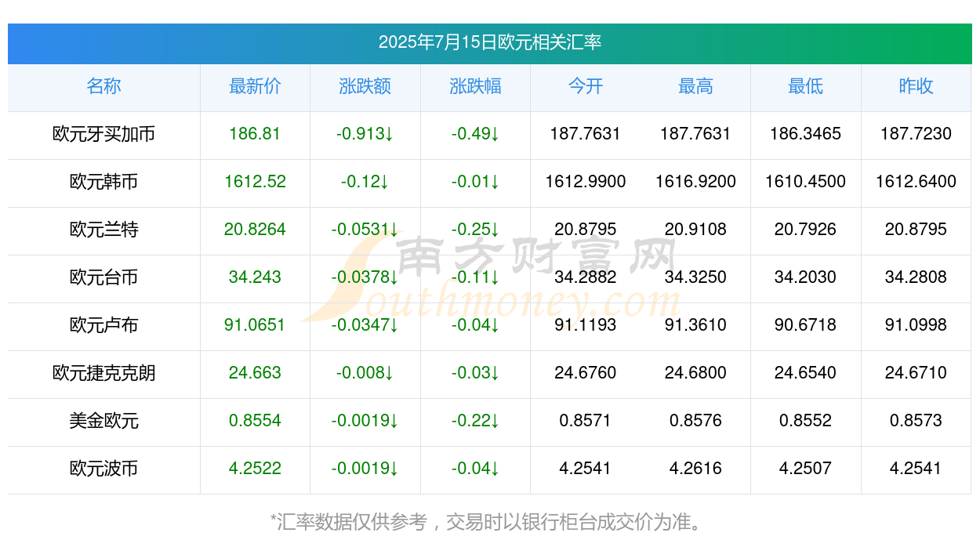
Task: Select the 涨跌额 column header
Action: click(x=365, y=86)
